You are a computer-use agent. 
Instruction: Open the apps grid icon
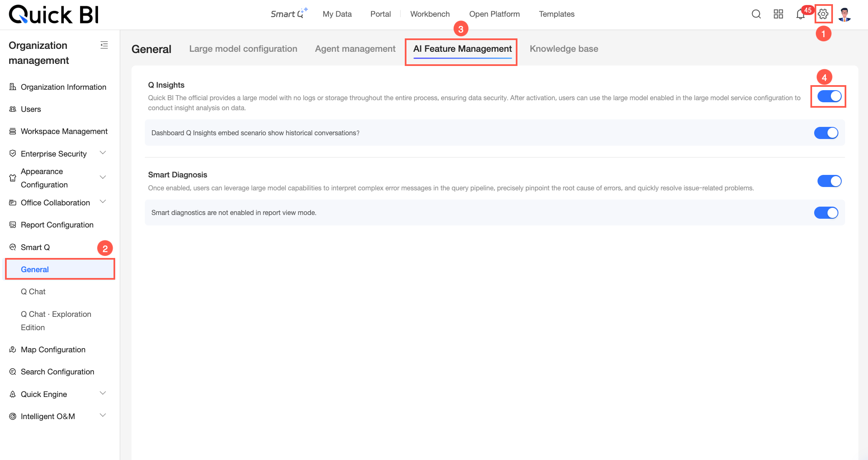pos(778,14)
